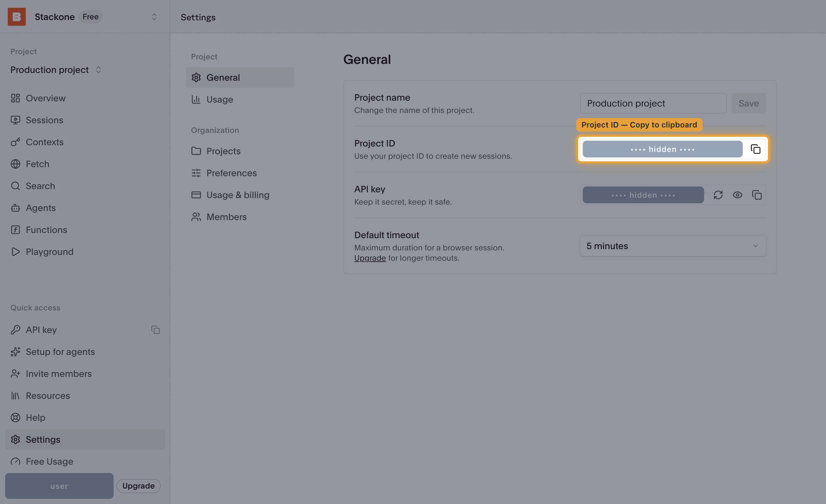Screen dimensions: 826x504
Task: Copy API key from Quick access
Action: tap(155, 330)
